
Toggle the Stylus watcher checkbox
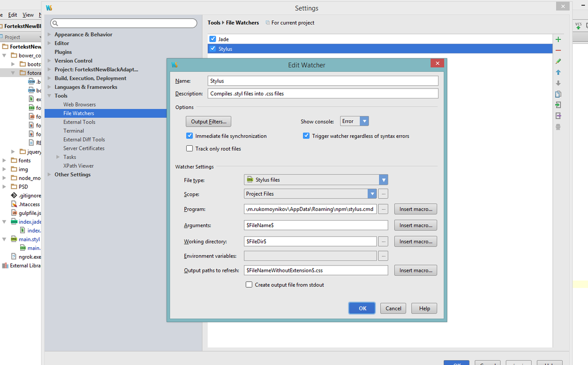pos(212,49)
